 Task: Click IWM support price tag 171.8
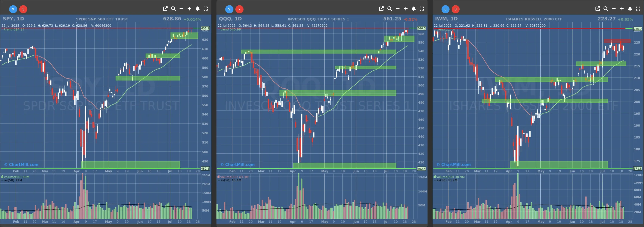[637, 169]
